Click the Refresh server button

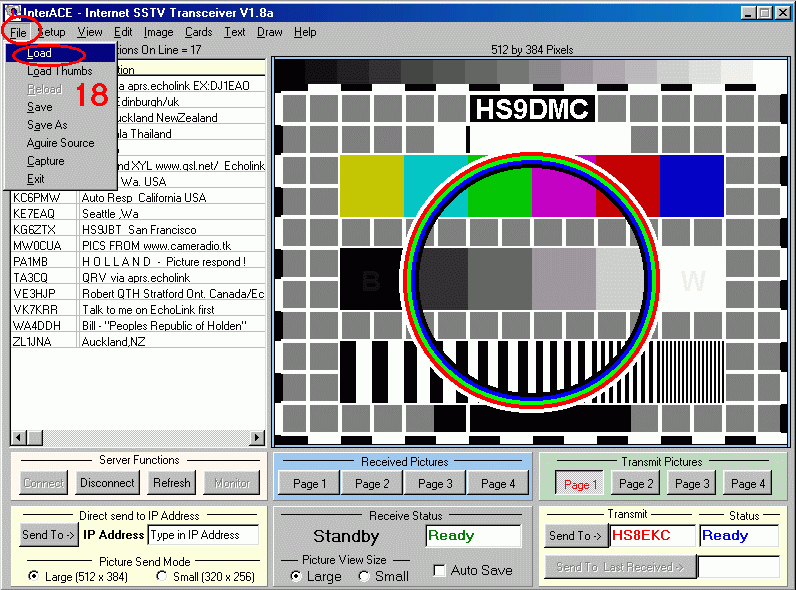172,483
